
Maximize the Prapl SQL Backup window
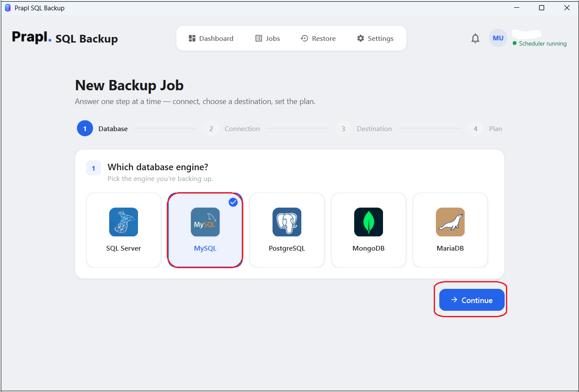pos(542,8)
